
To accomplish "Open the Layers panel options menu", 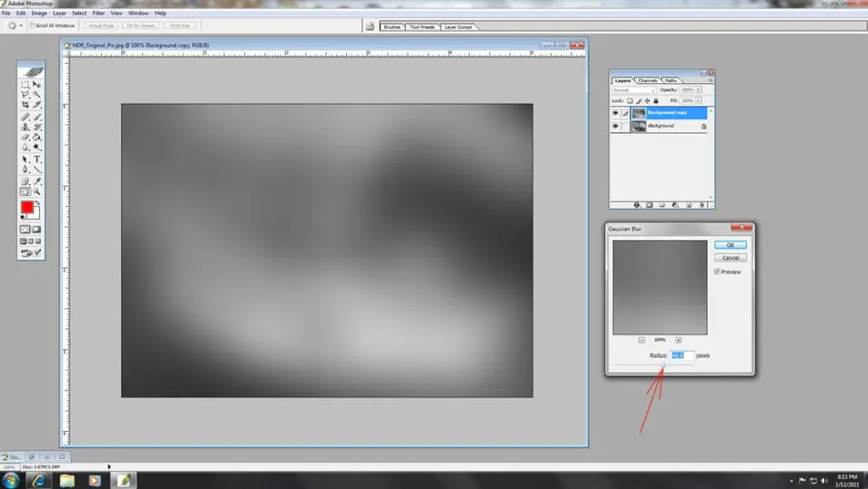I will pyautogui.click(x=712, y=80).
